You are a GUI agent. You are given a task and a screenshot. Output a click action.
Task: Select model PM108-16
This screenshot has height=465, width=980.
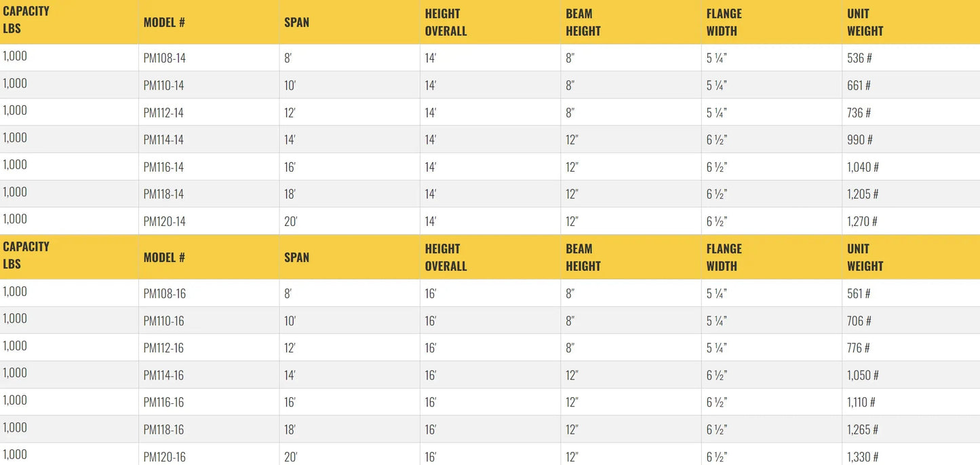click(x=164, y=294)
